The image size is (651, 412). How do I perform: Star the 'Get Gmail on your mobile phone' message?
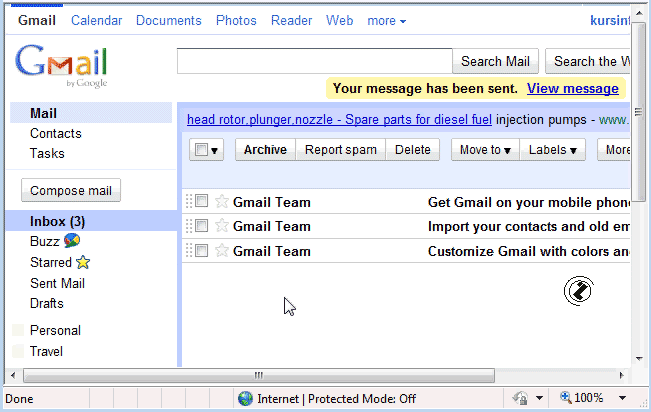coord(222,201)
